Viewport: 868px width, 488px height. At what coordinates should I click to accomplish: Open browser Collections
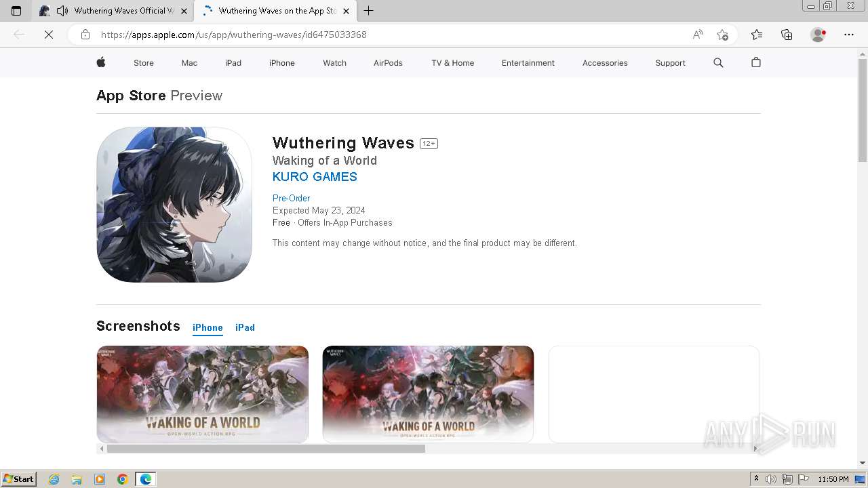tap(787, 35)
